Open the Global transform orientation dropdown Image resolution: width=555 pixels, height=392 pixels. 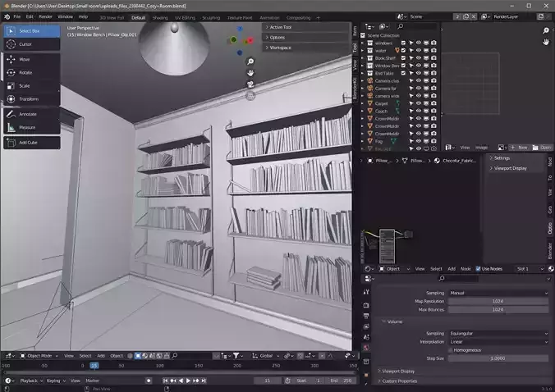265,356
